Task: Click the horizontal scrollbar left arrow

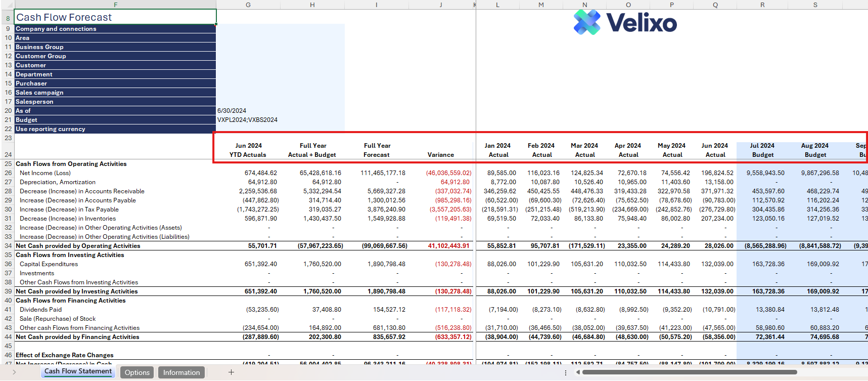Action: tap(578, 372)
